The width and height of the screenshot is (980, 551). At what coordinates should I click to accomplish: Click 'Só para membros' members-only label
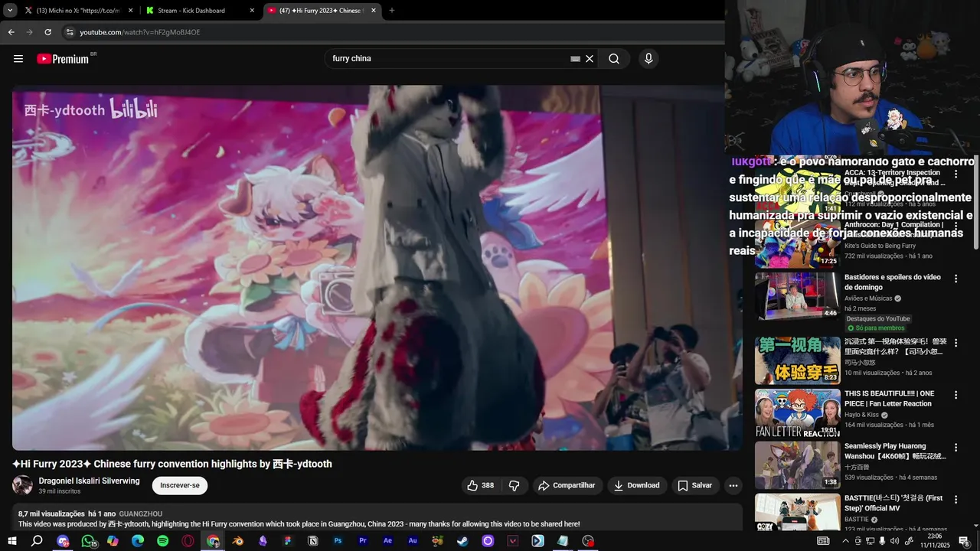(x=876, y=328)
